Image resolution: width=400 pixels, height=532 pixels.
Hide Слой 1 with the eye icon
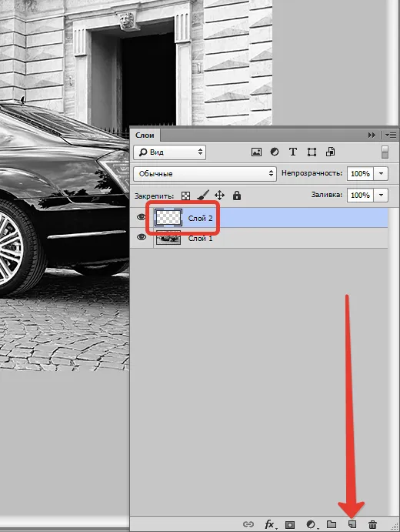pyautogui.click(x=142, y=237)
